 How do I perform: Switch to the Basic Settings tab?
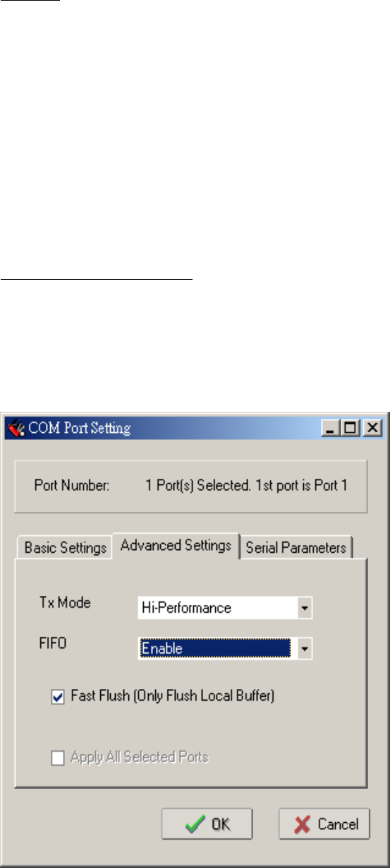65,548
